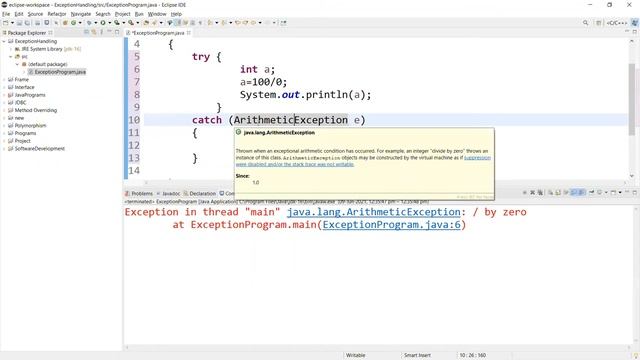Screen dimensions: 640x360
Task: Switch to the Javadoc tab
Action: [x=169, y=193]
